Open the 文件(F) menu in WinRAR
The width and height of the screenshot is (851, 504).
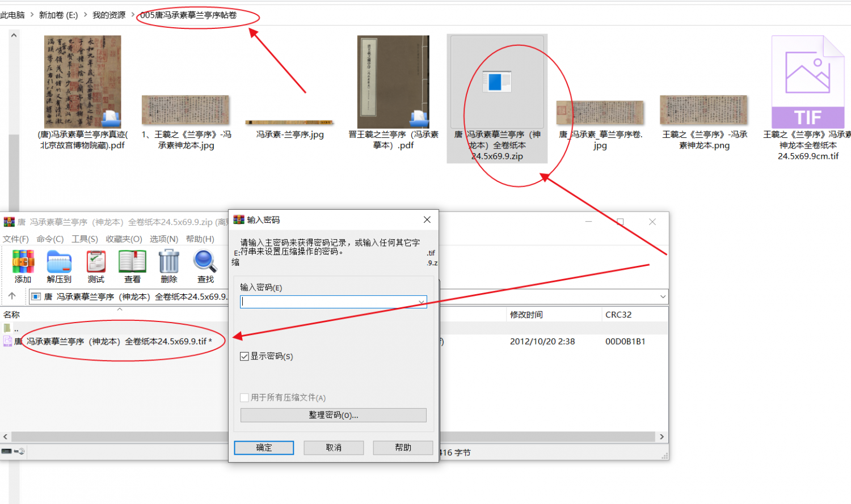(16, 239)
